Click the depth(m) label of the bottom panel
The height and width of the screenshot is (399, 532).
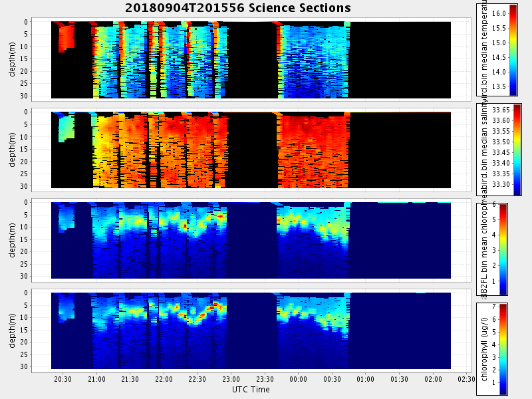coord(13,329)
